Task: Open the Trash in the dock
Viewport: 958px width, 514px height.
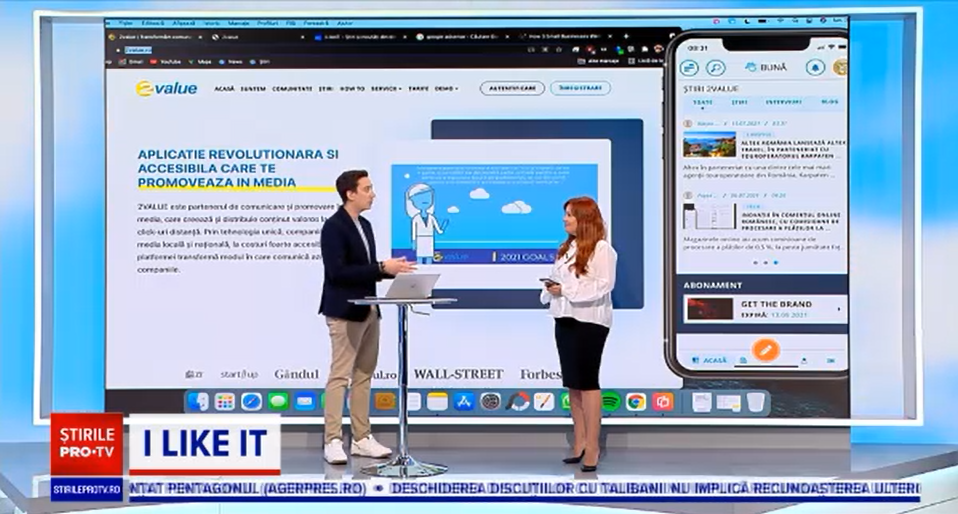Action: point(756,401)
